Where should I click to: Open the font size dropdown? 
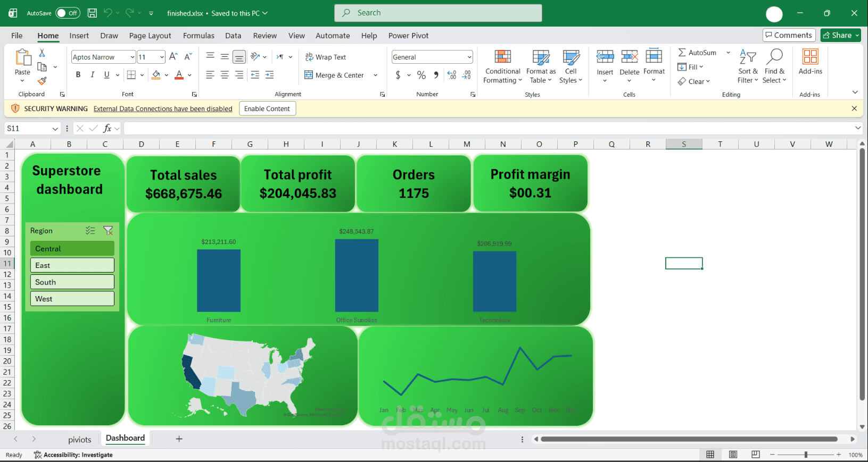pyautogui.click(x=162, y=57)
